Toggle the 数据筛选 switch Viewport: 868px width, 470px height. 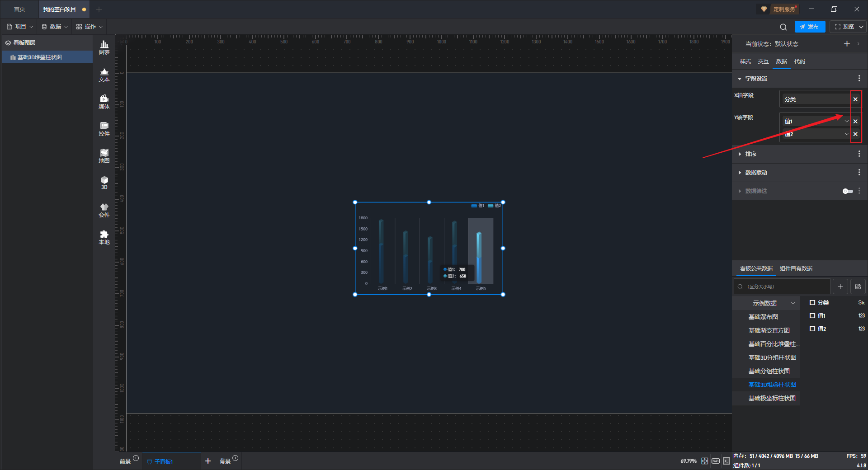848,191
